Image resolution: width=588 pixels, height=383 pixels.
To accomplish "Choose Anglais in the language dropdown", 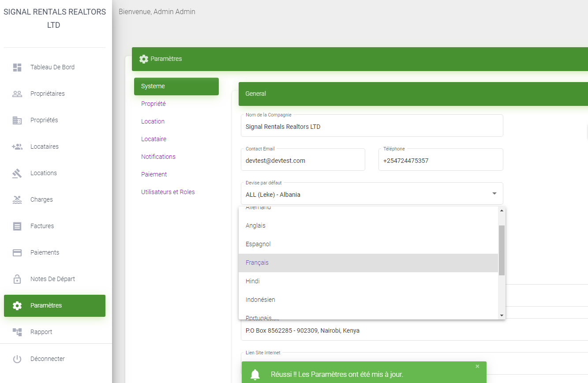I will [x=255, y=225].
